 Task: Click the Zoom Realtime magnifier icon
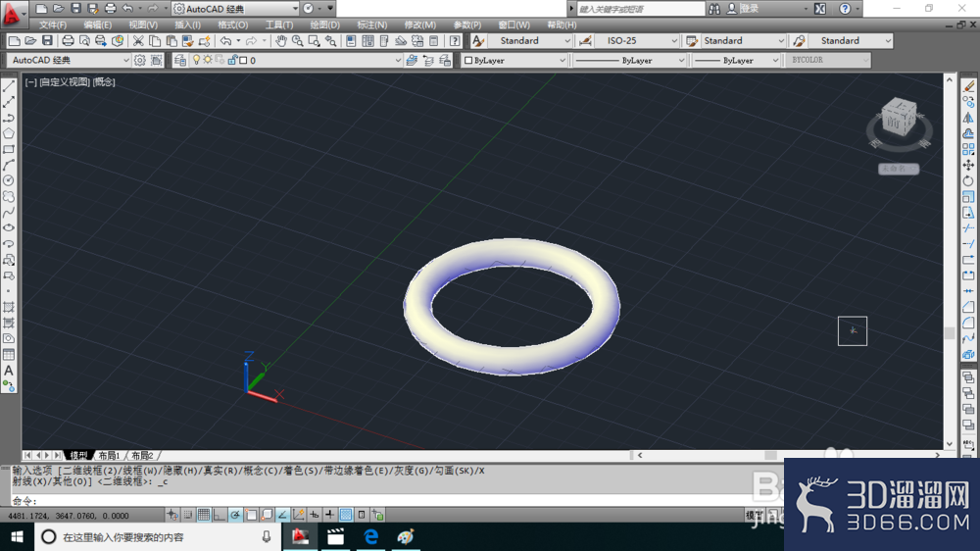pyautogui.click(x=298, y=41)
